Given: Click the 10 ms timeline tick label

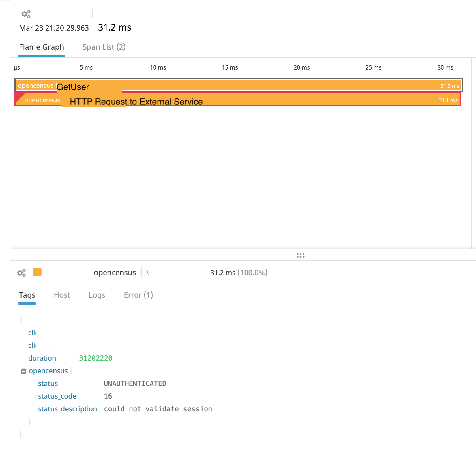Looking at the screenshot, I should [x=158, y=67].
